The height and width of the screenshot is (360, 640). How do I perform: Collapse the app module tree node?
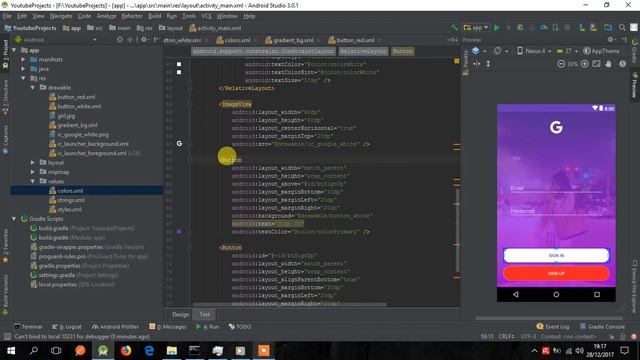pyautogui.click(x=14, y=50)
